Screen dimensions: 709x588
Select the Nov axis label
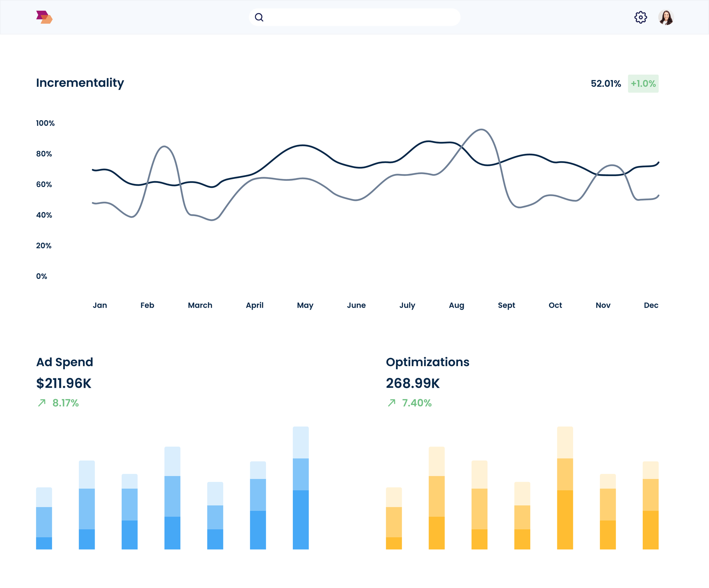603,305
